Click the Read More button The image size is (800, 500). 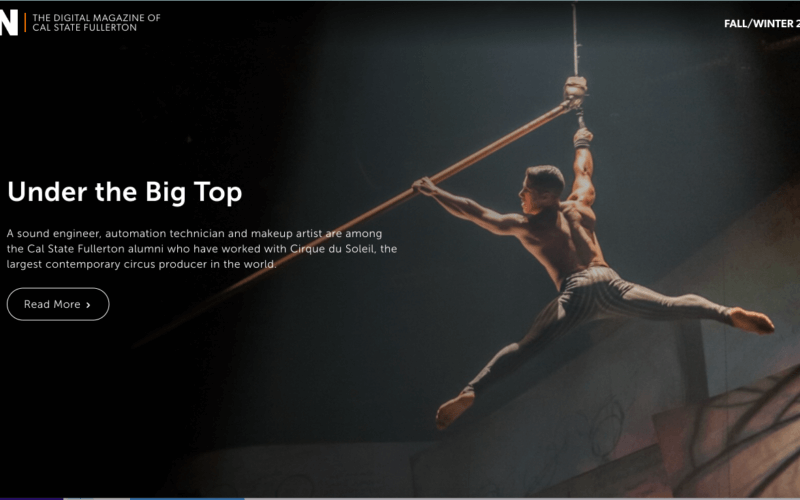pyautogui.click(x=58, y=304)
